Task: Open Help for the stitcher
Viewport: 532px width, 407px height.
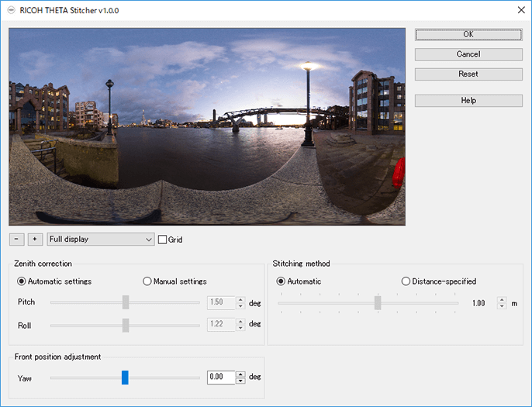Action: click(x=468, y=101)
